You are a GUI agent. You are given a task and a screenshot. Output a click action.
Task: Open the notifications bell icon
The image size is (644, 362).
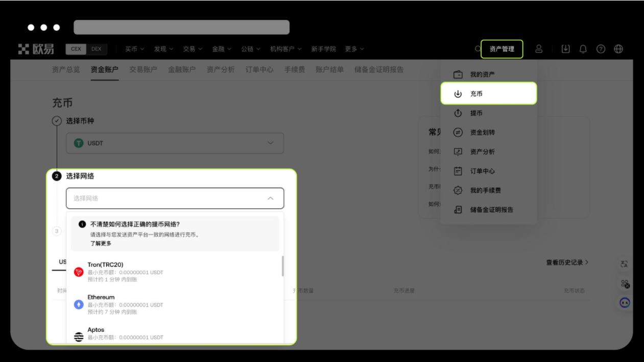click(x=583, y=49)
